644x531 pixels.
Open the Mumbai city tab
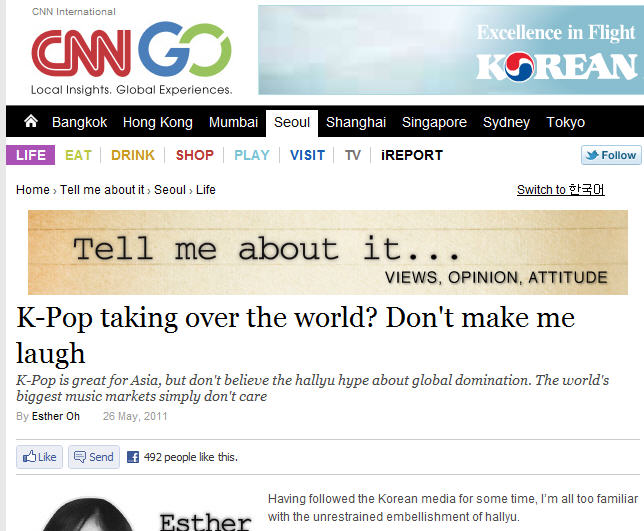point(233,122)
